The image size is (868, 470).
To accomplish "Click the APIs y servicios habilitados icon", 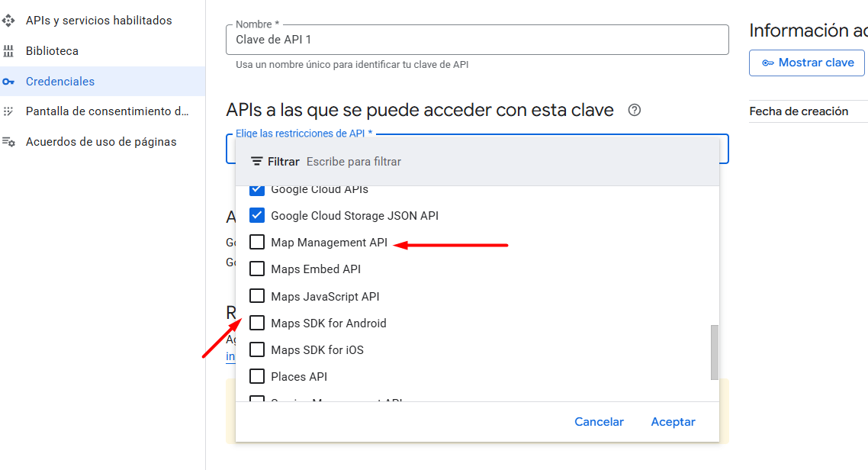I will click(x=8, y=21).
